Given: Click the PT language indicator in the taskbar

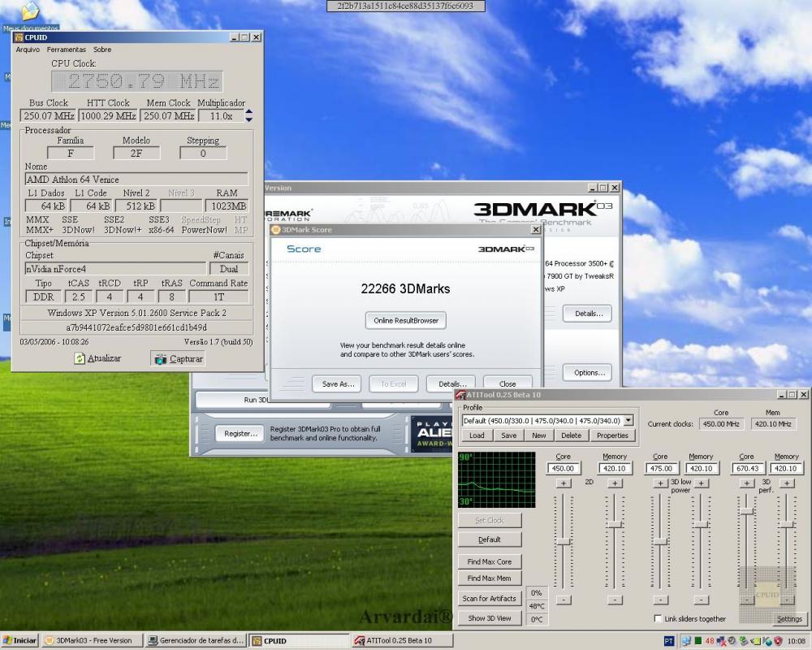Looking at the screenshot, I should (x=669, y=641).
